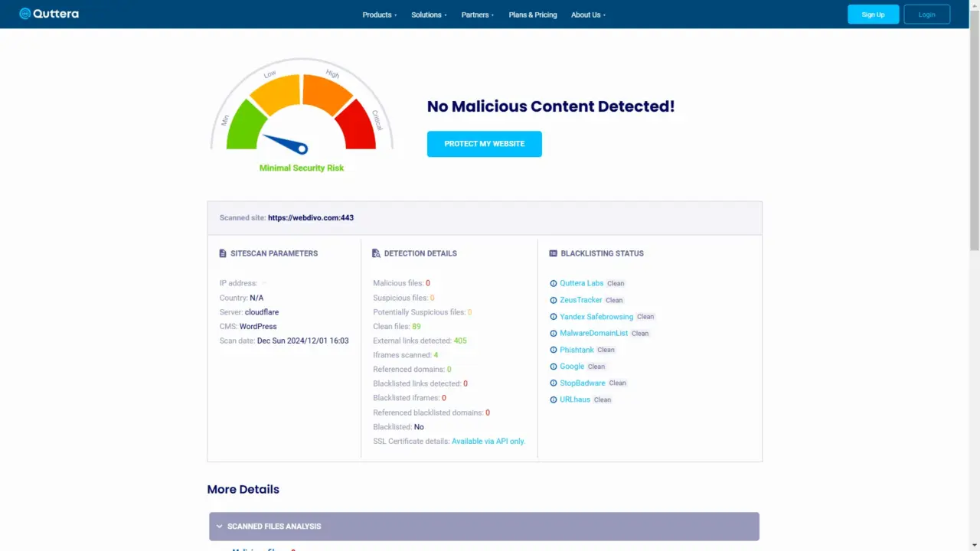The width and height of the screenshot is (980, 551).
Task: Click the Login button
Action: pos(926,15)
